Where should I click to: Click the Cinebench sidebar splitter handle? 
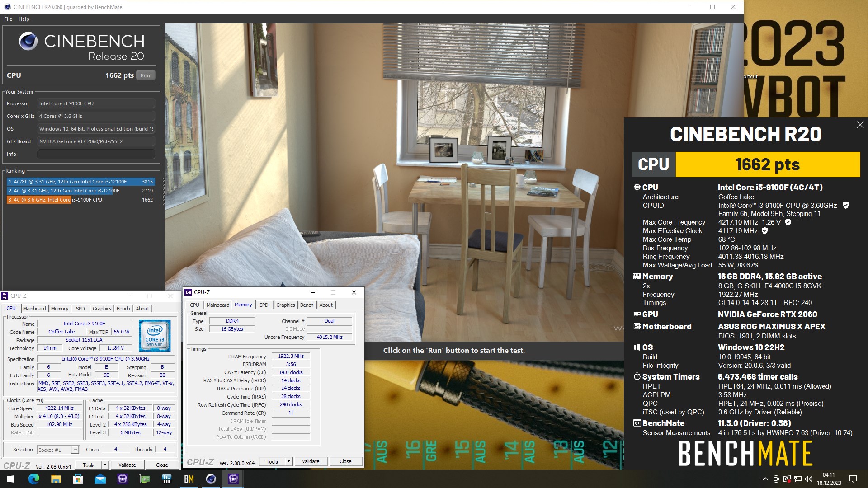(164, 192)
